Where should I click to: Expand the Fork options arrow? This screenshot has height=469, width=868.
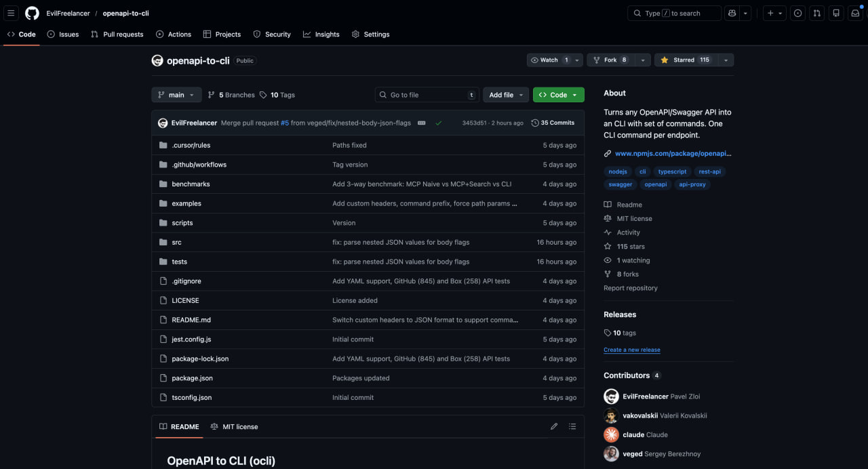coord(643,60)
